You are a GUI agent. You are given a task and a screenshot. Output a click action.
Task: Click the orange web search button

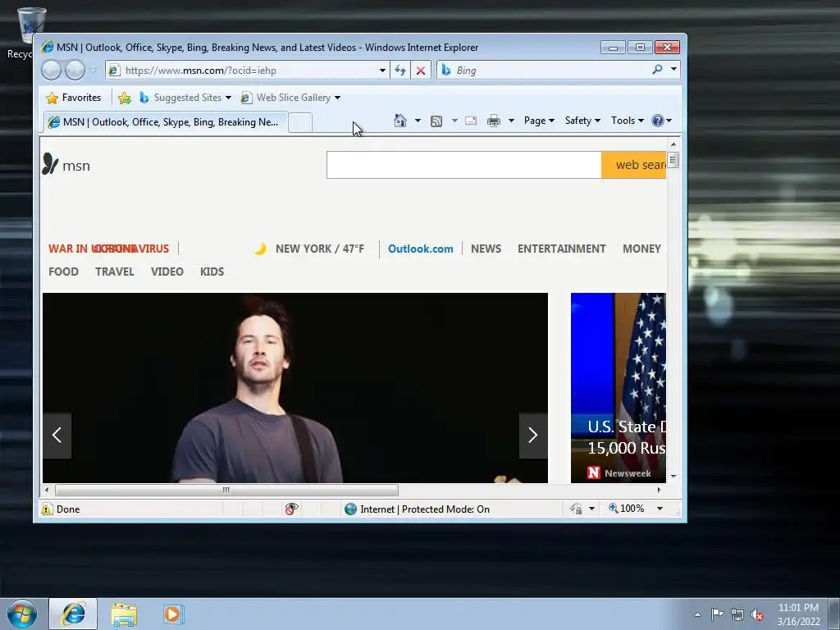click(634, 165)
